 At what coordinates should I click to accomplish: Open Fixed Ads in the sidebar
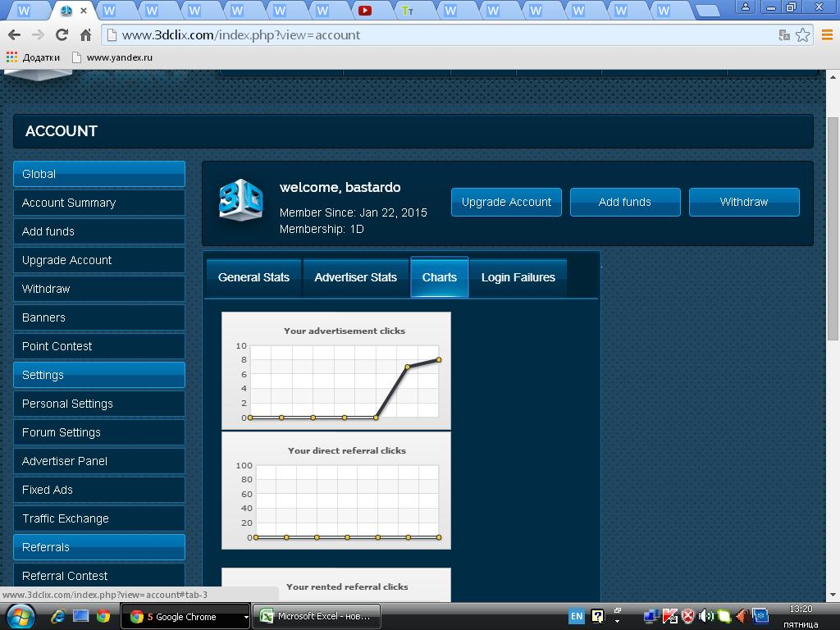click(x=99, y=490)
